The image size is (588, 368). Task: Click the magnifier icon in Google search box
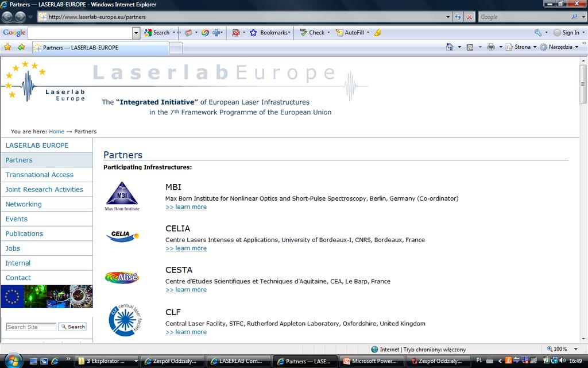point(574,17)
